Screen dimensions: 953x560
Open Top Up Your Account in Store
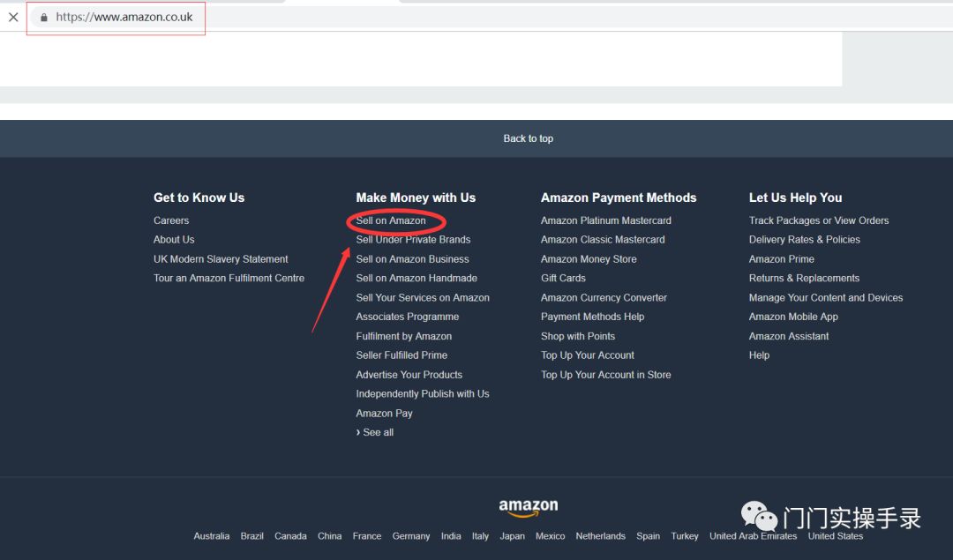pos(606,375)
